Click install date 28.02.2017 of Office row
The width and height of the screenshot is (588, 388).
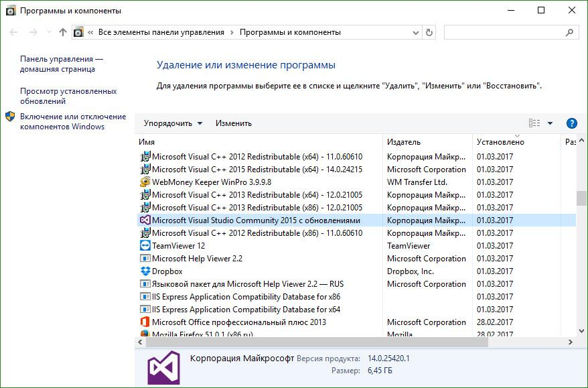(x=495, y=322)
